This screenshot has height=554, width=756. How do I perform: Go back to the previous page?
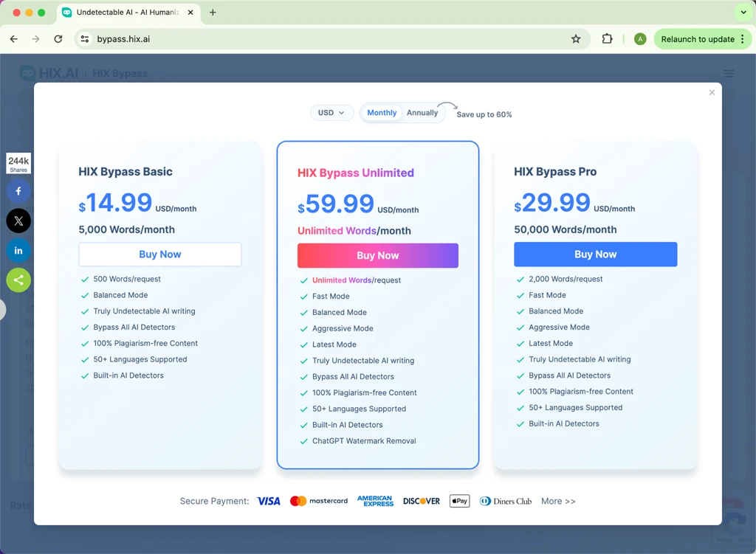13,39
